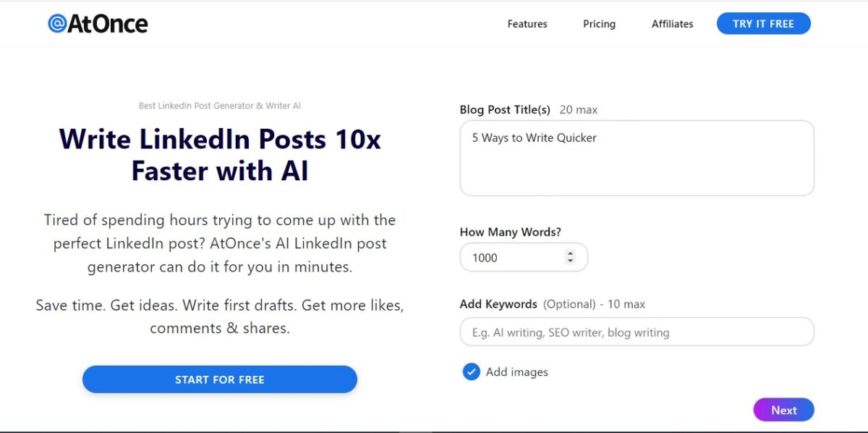The image size is (868, 433).
Task: Focus the Add Keywords input field
Action: point(637,332)
